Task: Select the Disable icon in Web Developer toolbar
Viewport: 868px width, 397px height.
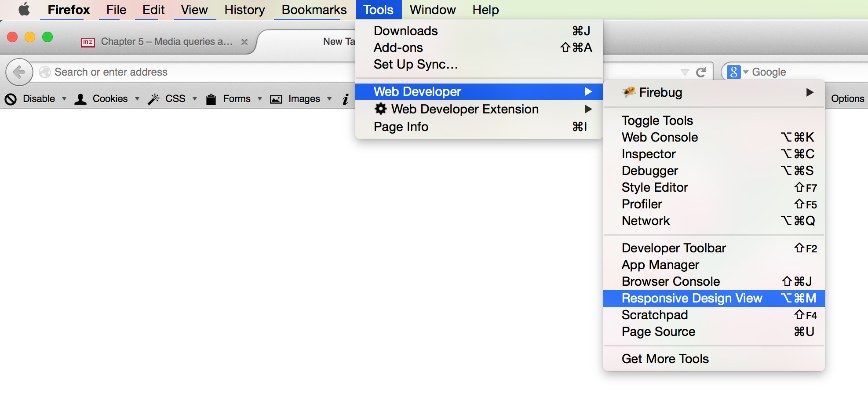Action: (x=11, y=98)
